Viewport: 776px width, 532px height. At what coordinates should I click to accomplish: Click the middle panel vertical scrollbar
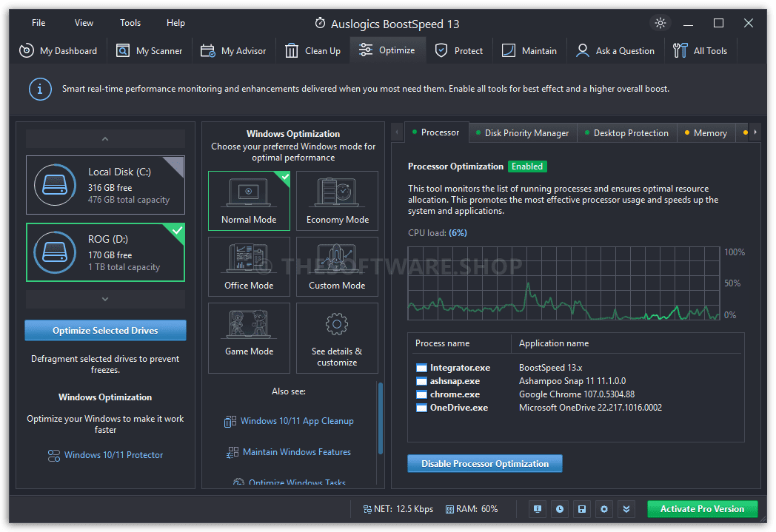coord(380,418)
